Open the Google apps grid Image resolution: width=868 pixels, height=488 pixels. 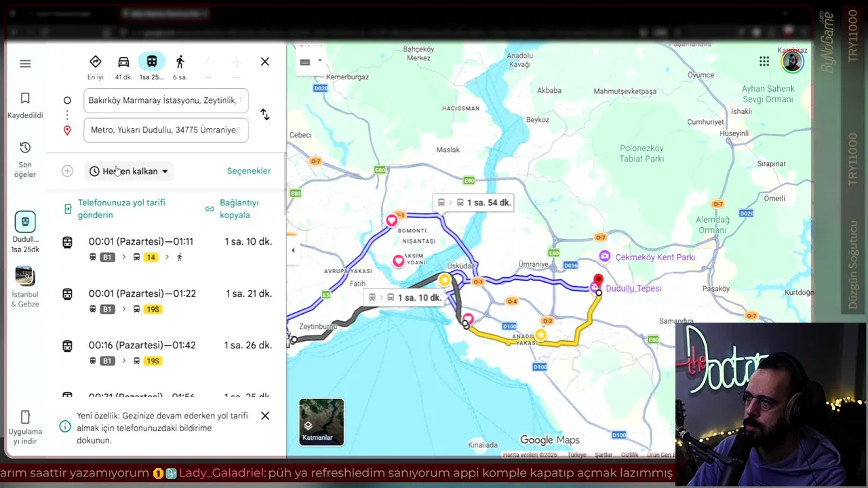click(x=764, y=62)
